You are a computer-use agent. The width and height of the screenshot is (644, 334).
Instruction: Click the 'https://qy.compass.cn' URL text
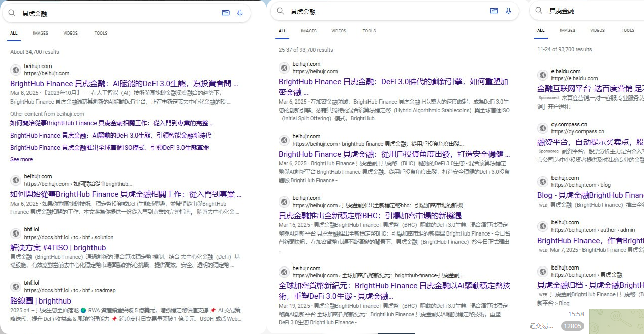click(x=577, y=132)
